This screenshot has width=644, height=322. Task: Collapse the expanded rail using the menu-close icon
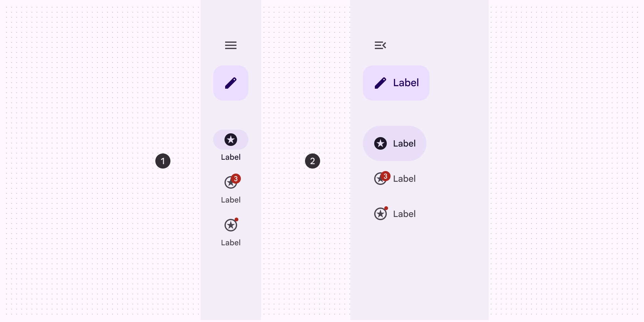380,45
